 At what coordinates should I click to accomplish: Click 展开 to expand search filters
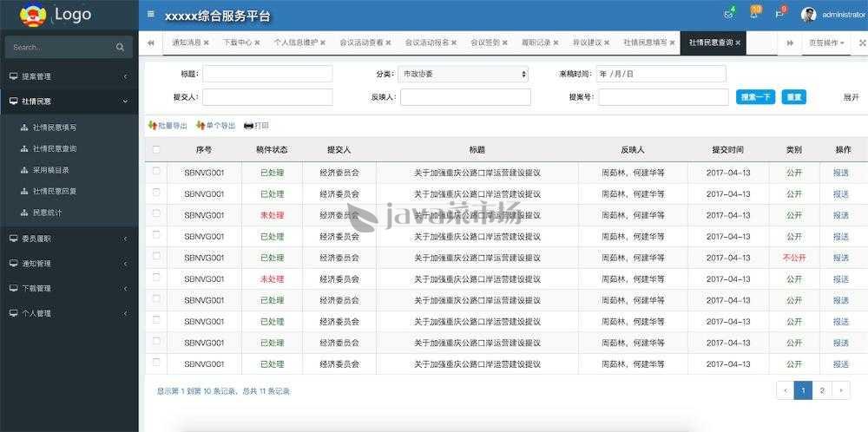pyautogui.click(x=851, y=97)
